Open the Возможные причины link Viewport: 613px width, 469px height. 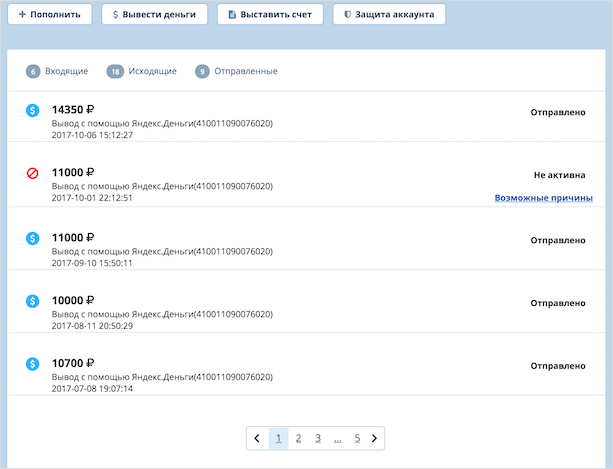(543, 198)
